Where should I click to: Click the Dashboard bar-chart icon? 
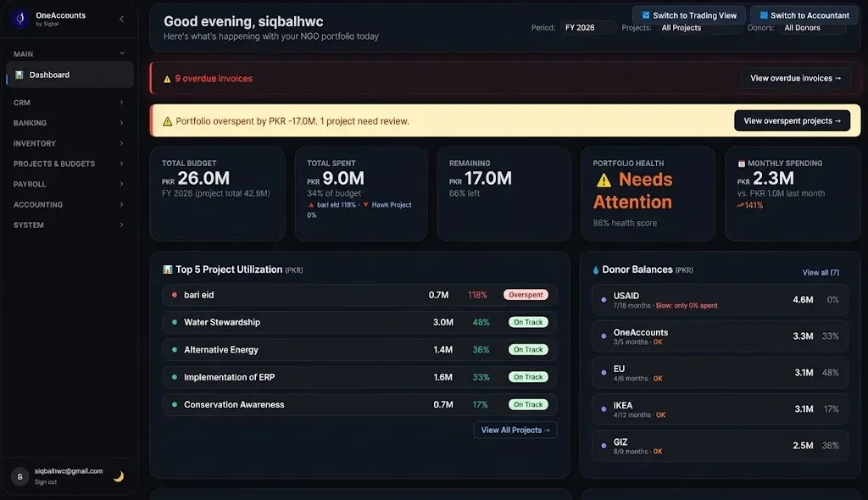[x=19, y=75]
